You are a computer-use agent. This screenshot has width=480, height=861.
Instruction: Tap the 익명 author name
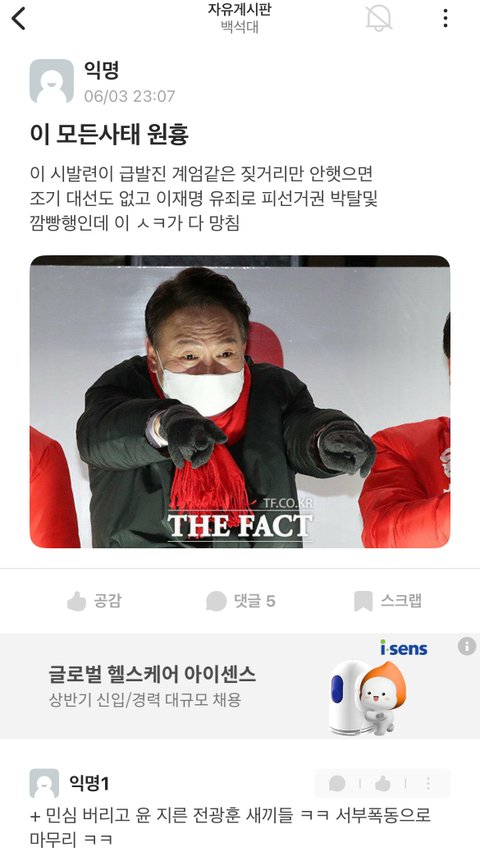tap(102, 69)
